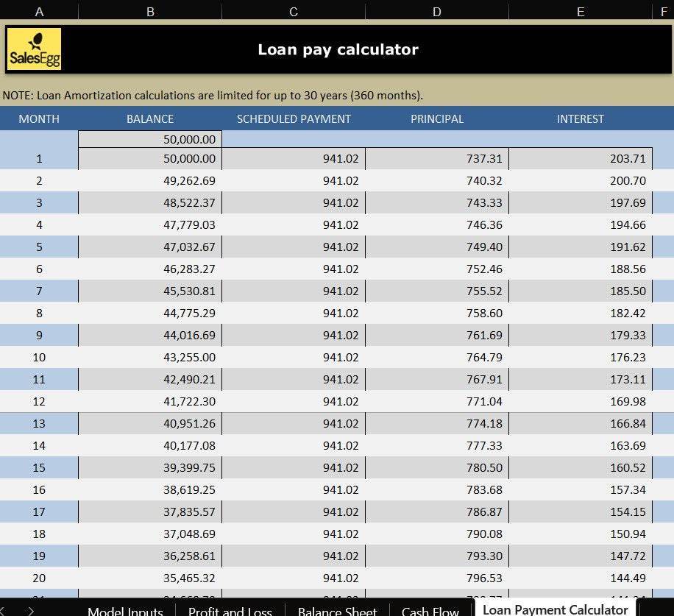Select the loan amortization NOTE row
The width and height of the screenshot is (674, 616).
click(x=213, y=95)
